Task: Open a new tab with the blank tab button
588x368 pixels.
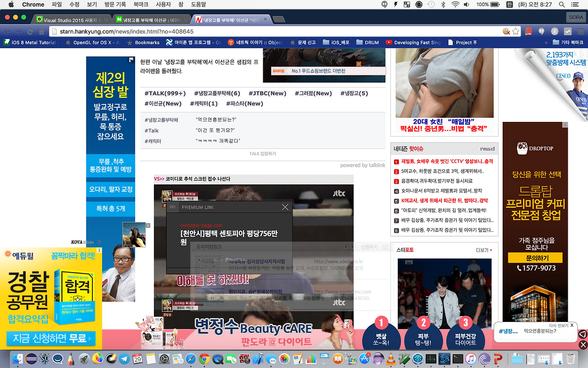Action: tap(279, 19)
